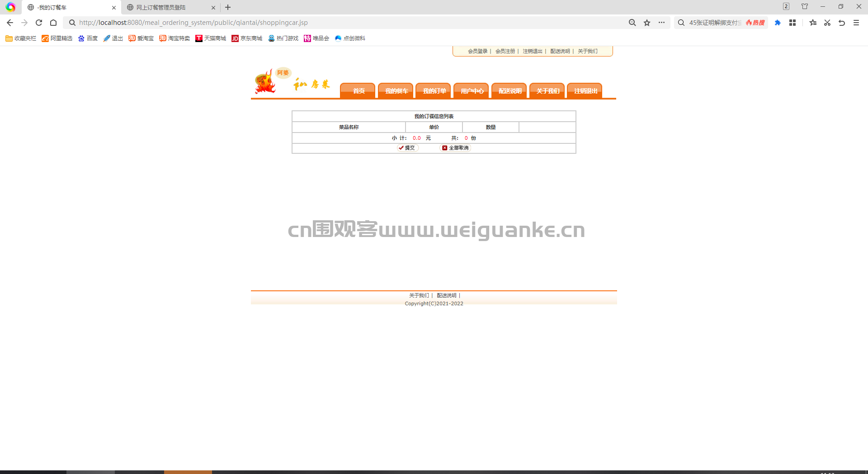Viewport: 868px width, 474px height.
Task: Click the skin shirt icon in title bar
Action: click(x=805, y=6)
